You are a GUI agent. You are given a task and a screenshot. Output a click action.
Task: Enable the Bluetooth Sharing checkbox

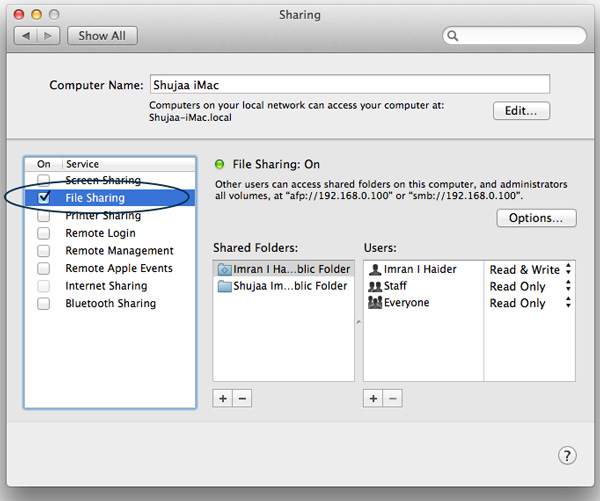[x=44, y=304]
